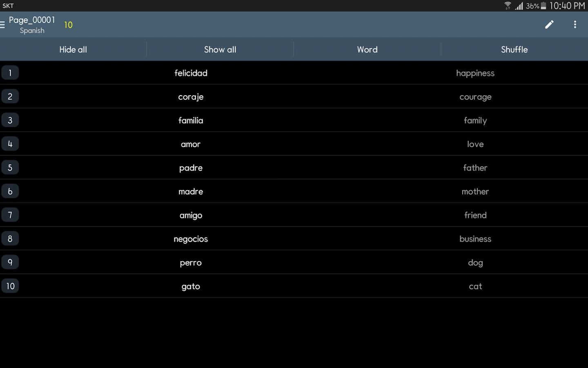Tap the pencil edit icon
588x368 pixels.
[549, 25]
